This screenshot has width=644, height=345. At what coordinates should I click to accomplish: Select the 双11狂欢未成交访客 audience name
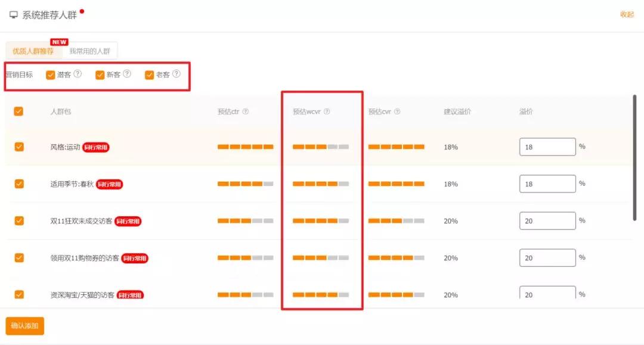(81, 220)
